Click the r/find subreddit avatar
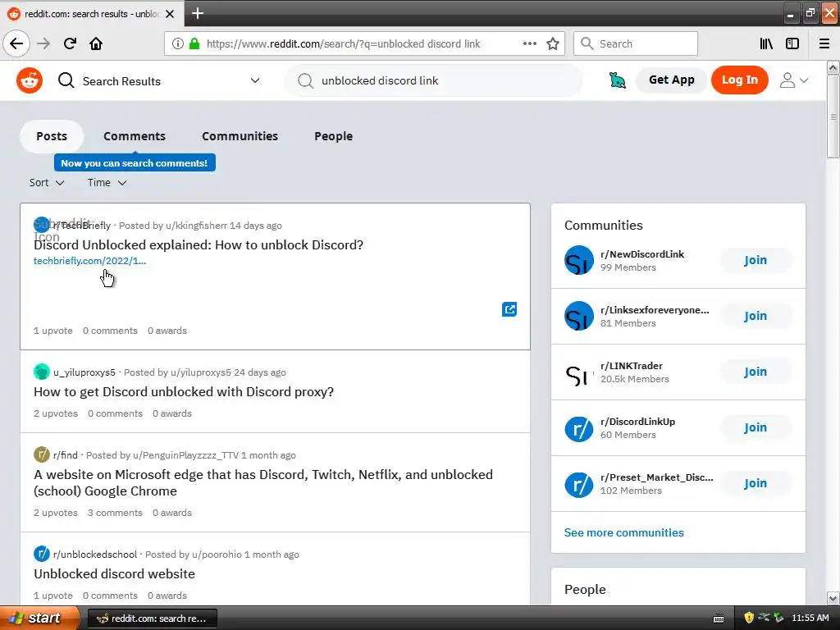 pyautogui.click(x=41, y=454)
